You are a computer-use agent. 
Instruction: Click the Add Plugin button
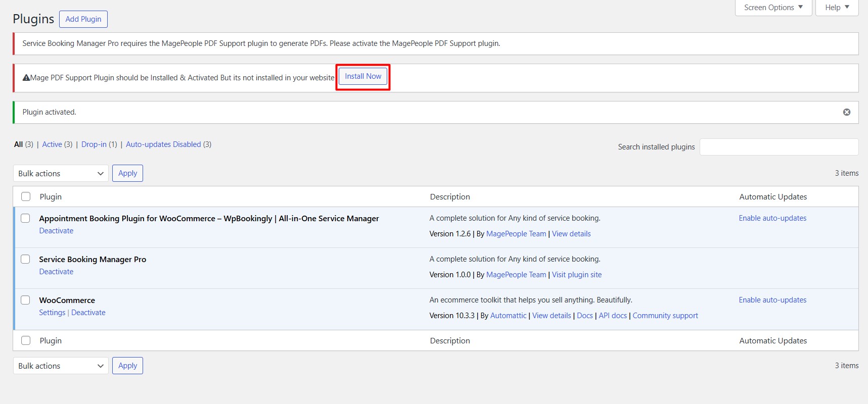click(83, 19)
